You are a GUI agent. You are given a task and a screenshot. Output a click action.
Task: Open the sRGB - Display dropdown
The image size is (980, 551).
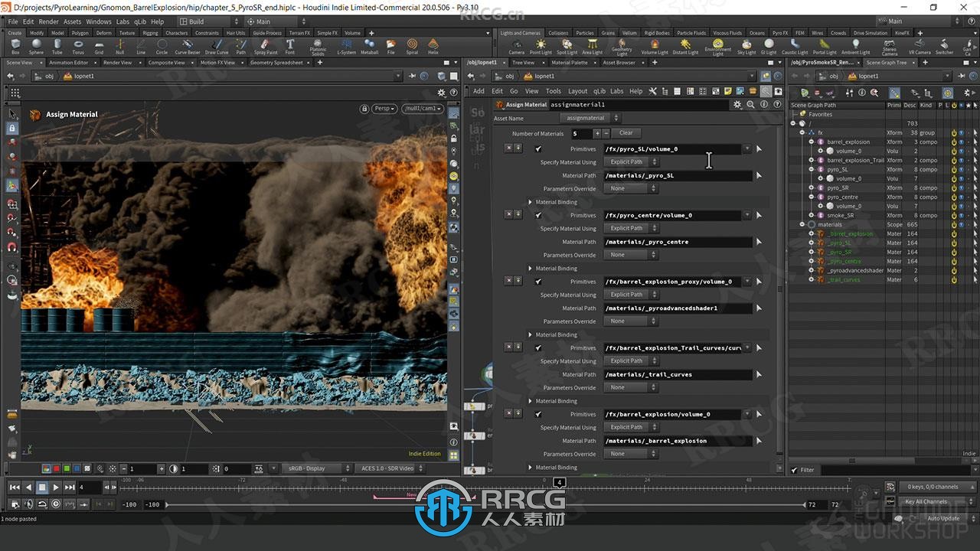coord(315,468)
